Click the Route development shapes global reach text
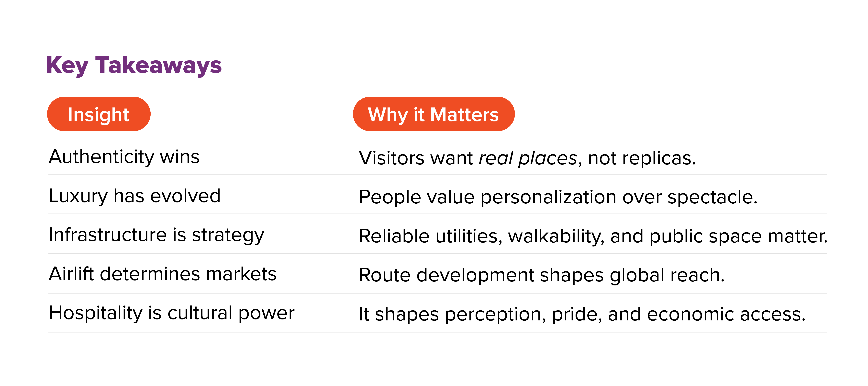 [x=542, y=275]
